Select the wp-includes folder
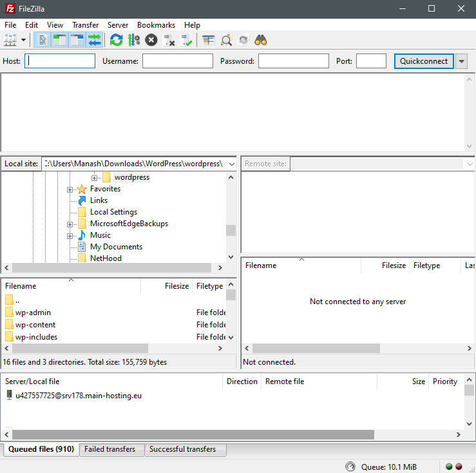The image size is (476, 473). (x=36, y=337)
